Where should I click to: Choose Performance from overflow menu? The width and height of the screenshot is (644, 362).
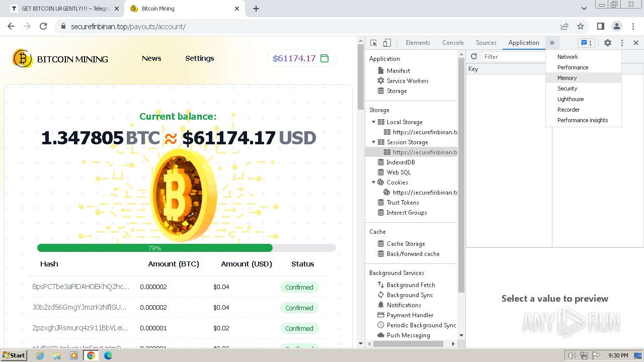click(x=584, y=67)
